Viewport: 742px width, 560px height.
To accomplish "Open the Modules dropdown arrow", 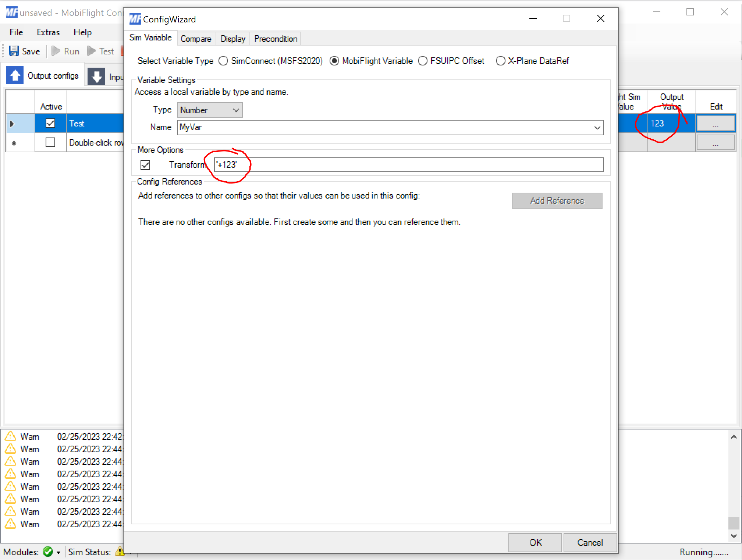I will coord(59,552).
